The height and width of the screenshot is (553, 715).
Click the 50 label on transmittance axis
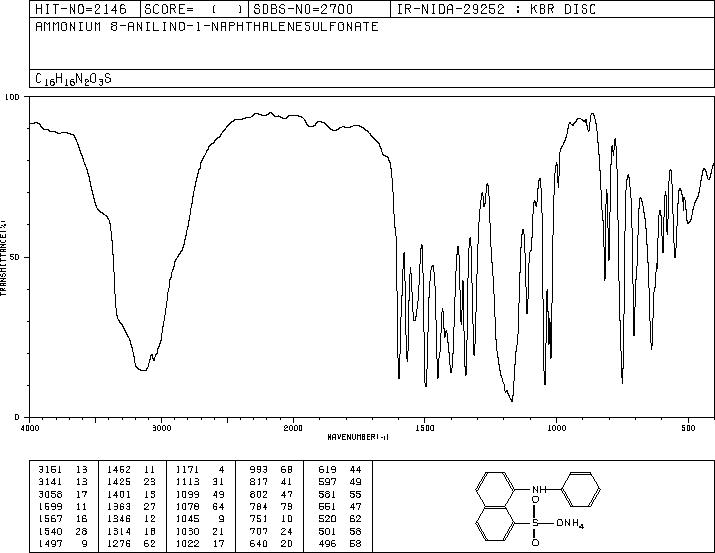click(16, 258)
